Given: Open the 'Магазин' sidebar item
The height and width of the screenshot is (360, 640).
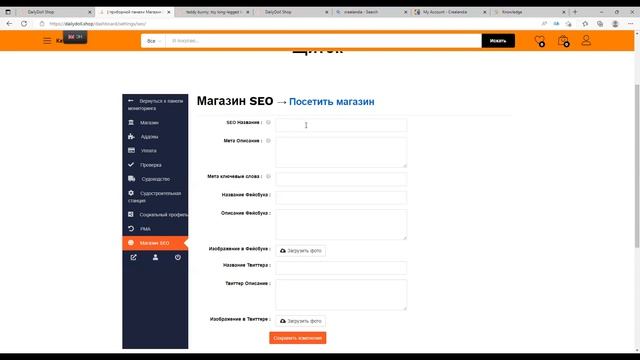Looking at the screenshot, I should [155, 122].
